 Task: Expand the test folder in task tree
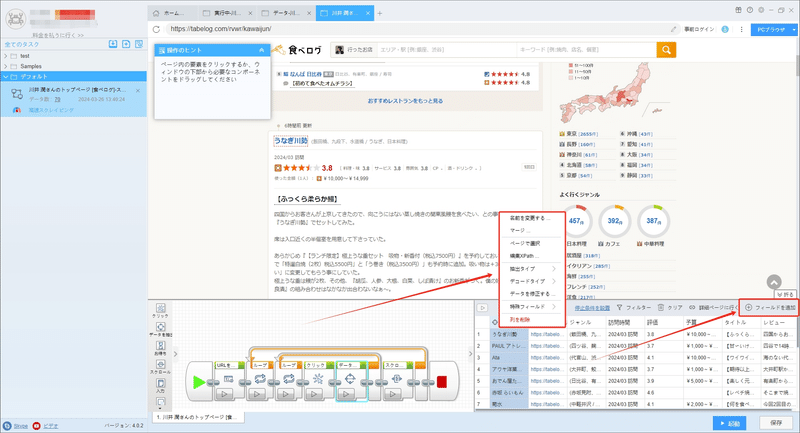pyautogui.click(x=6, y=56)
